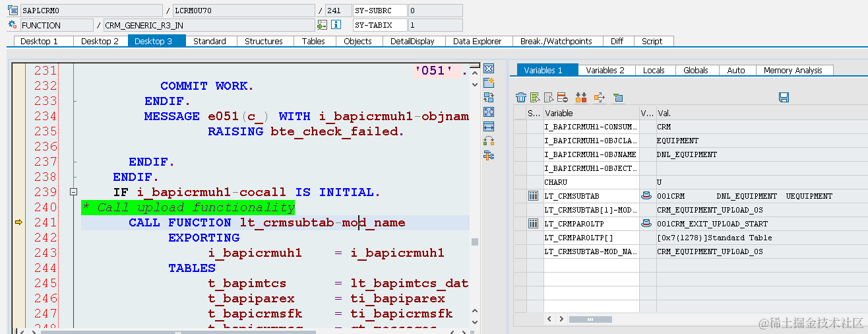
Task: Switch to the Desktop 2 tab
Action: pyautogui.click(x=100, y=41)
